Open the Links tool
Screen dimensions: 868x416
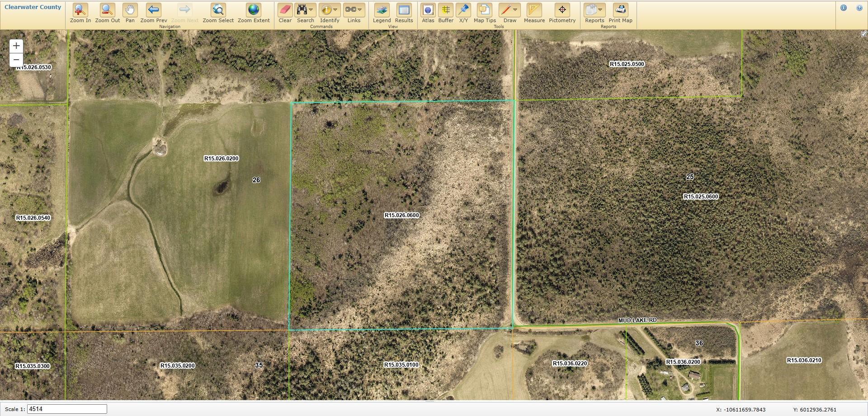coord(350,9)
